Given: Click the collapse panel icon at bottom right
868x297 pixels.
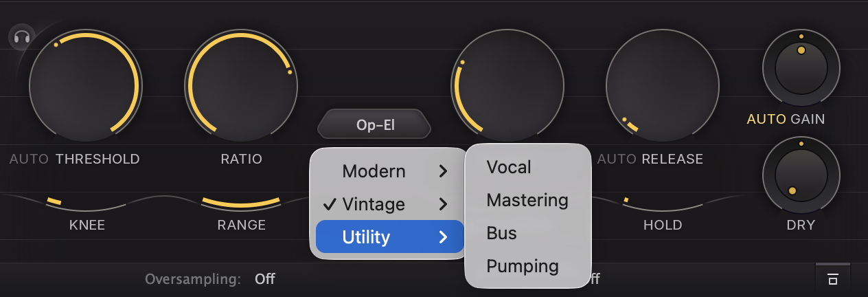Looking at the screenshot, I should (832, 278).
